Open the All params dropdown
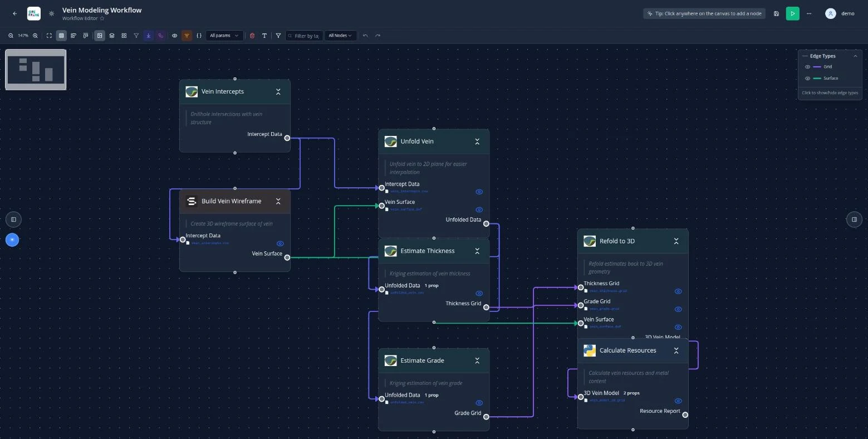Viewport: 868px width, 439px height. (224, 36)
